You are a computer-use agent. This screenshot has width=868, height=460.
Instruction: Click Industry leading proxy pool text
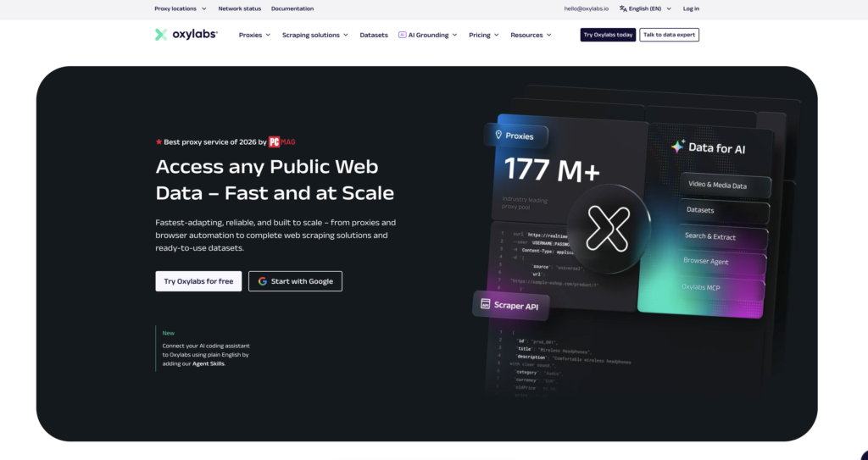point(524,203)
